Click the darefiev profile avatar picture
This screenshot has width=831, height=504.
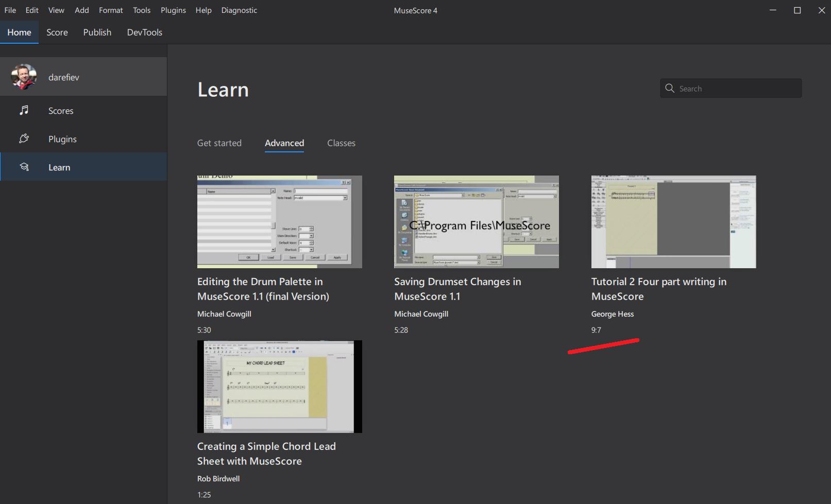(24, 76)
